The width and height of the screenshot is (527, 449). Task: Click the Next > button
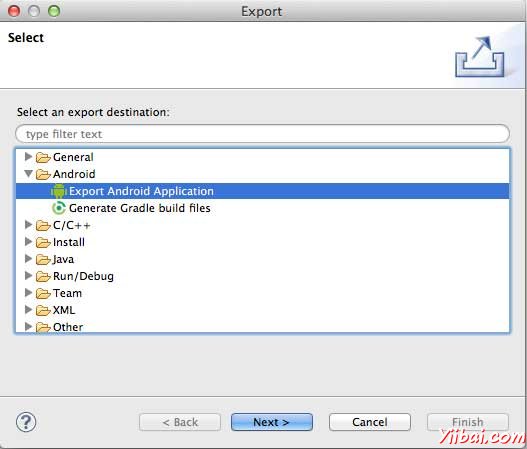(272, 422)
